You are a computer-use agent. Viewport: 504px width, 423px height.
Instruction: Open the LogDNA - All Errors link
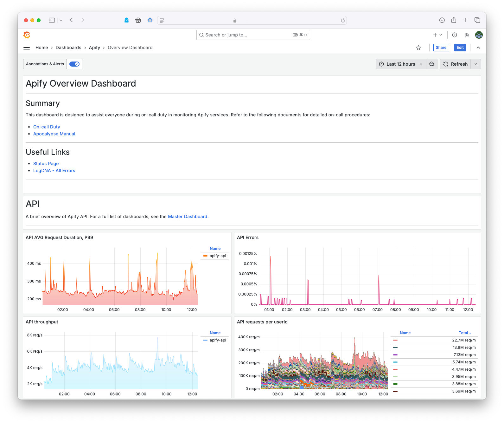[54, 171]
